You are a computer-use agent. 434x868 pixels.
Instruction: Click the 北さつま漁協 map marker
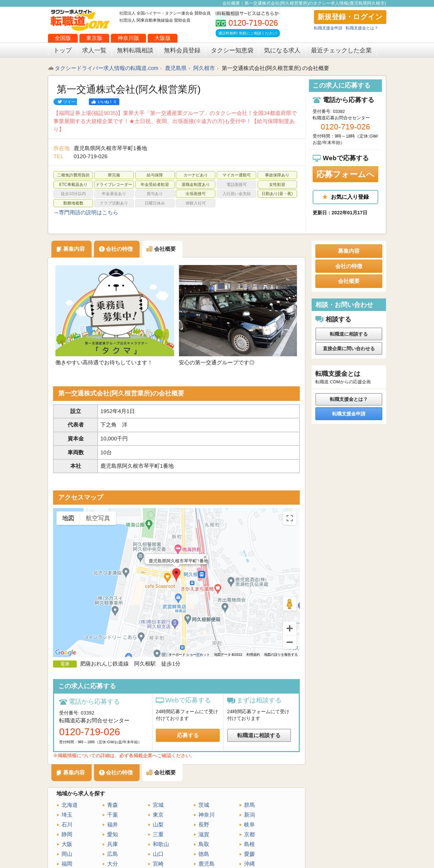tap(126, 573)
